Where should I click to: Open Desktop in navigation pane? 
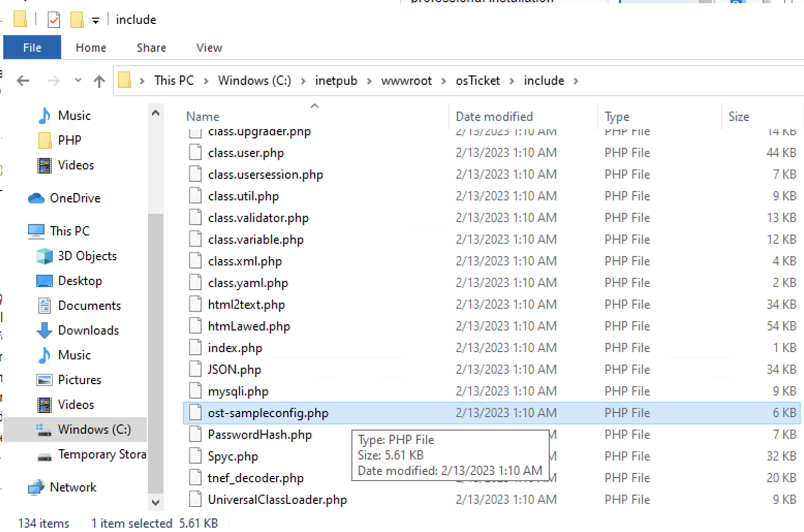pos(80,280)
